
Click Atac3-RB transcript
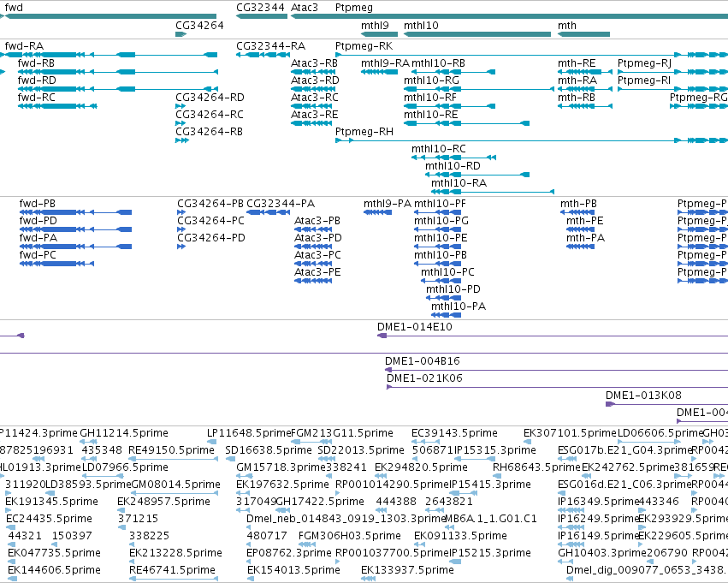(x=313, y=72)
